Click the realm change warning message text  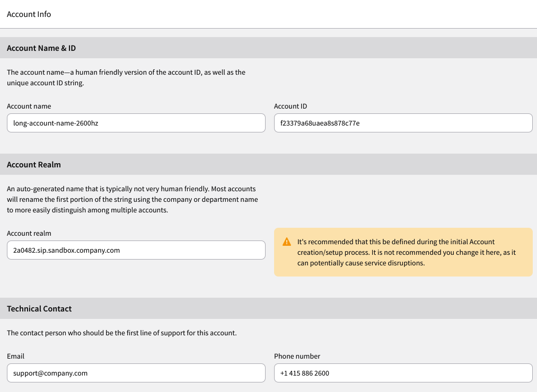click(406, 252)
